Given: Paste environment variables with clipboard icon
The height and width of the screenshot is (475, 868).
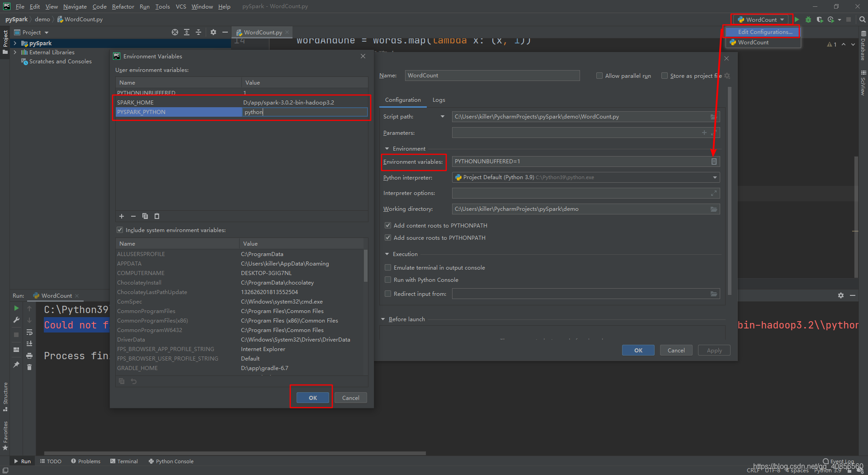Looking at the screenshot, I should pyautogui.click(x=157, y=216).
